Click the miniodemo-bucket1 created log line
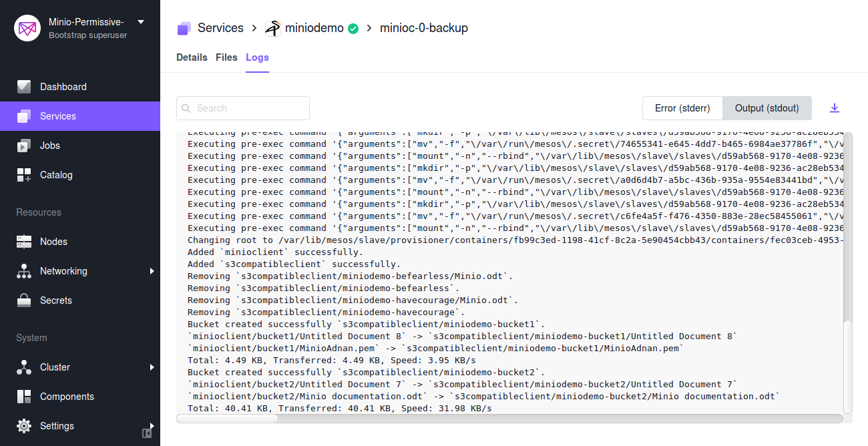 coord(366,324)
